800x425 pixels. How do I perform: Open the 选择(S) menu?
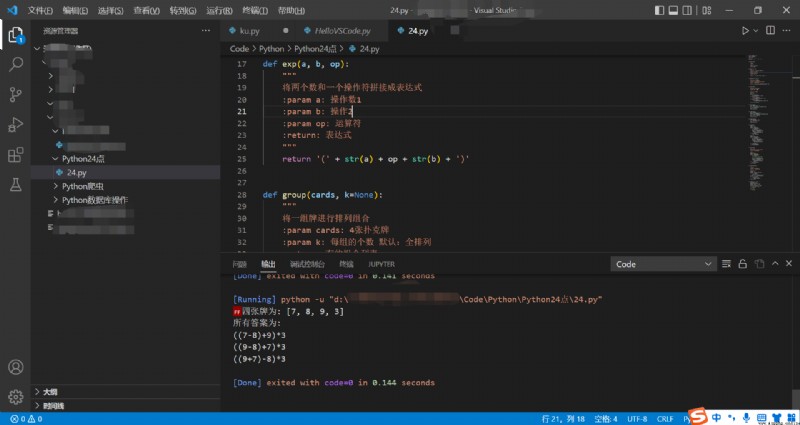tap(110, 10)
